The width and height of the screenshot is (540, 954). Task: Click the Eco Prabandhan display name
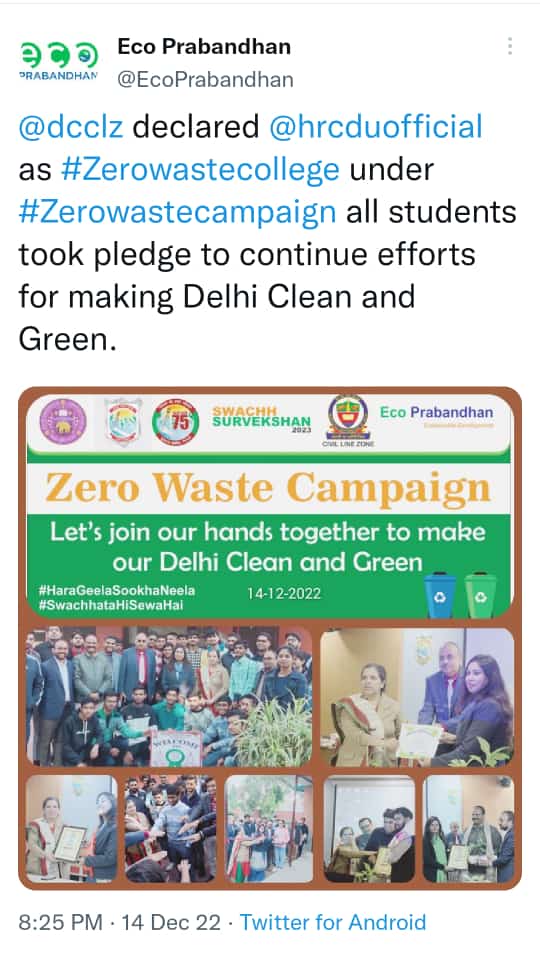click(204, 46)
